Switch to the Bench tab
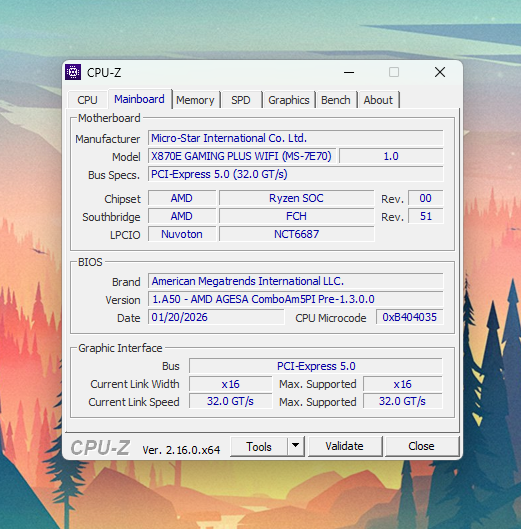The image size is (521, 529). [x=336, y=100]
